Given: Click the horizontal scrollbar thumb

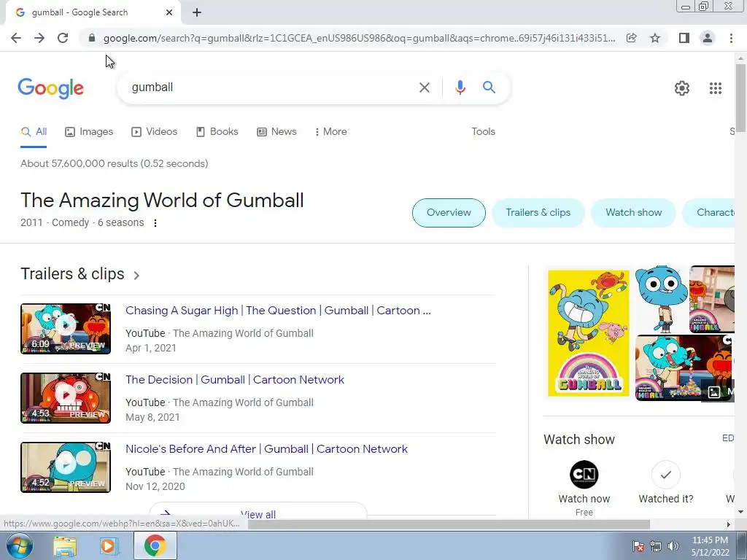Looking at the screenshot, I should (449, 524).
